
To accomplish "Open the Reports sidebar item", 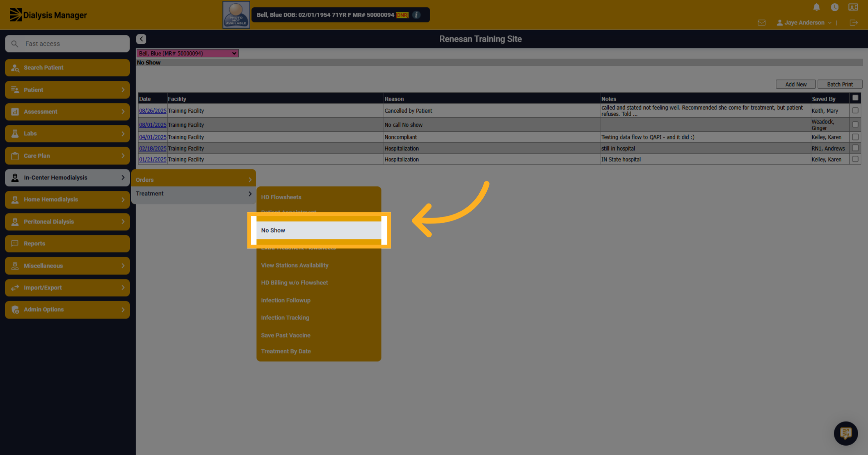I will [x=68, y=244].
